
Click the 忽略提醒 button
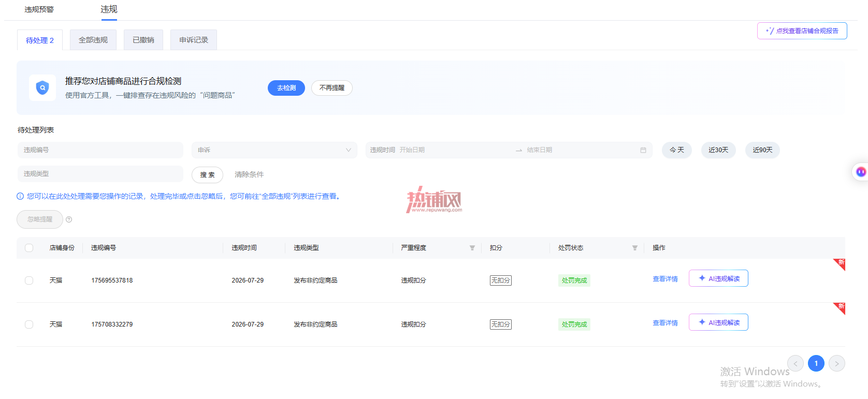click(40, 219)
